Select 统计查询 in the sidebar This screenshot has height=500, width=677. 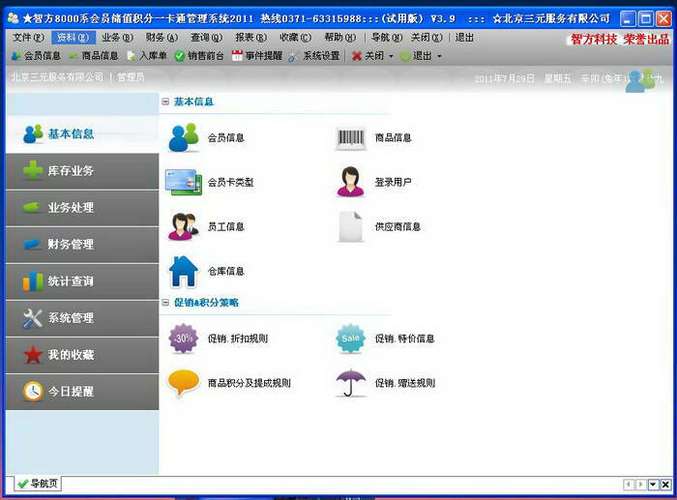click(82, 282)
